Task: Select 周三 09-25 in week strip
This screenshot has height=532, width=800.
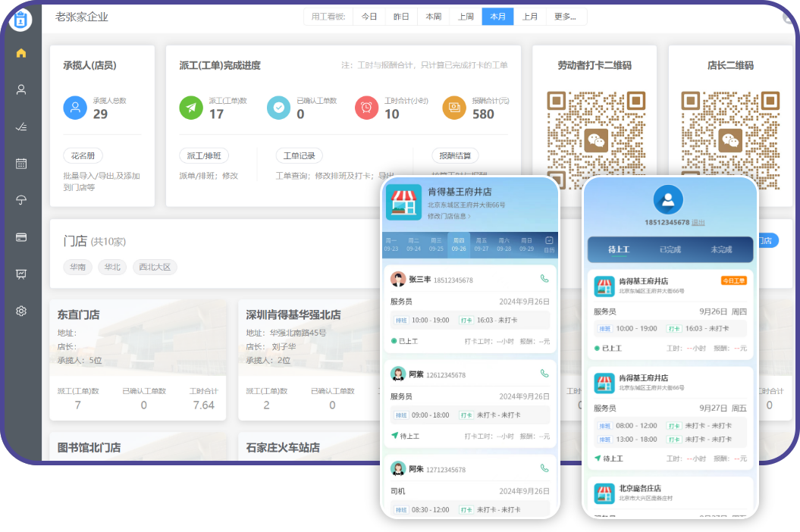Action: coord(436,244)
